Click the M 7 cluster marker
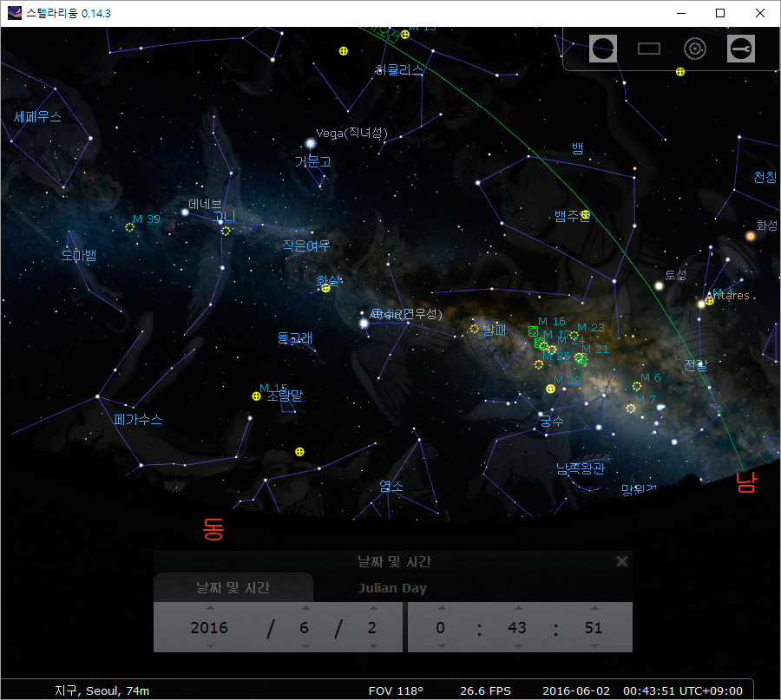Image resolution: width=781 pixels, height=700 pixels. tap(631, 409)
